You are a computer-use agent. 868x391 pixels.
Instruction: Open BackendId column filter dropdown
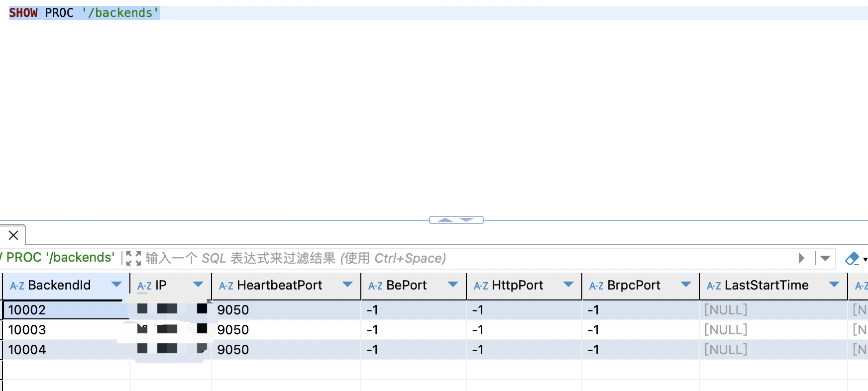click(116, 285)
